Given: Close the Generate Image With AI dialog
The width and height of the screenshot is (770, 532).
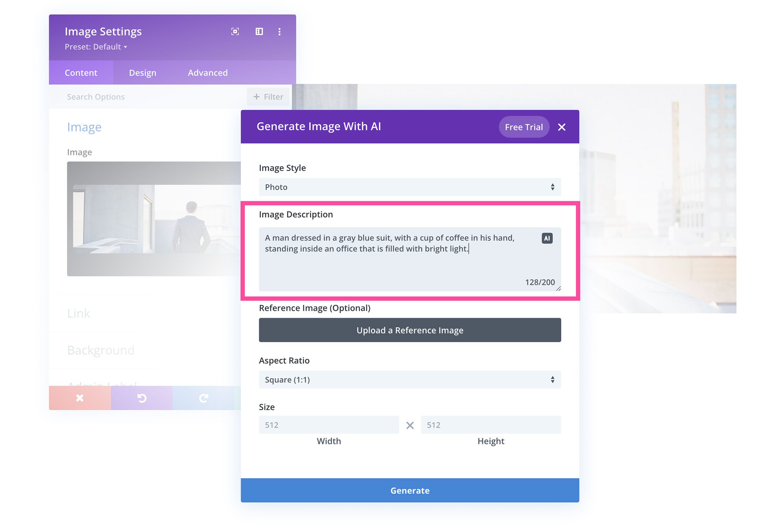Looking at the screenshot, I should pos(561,127).
